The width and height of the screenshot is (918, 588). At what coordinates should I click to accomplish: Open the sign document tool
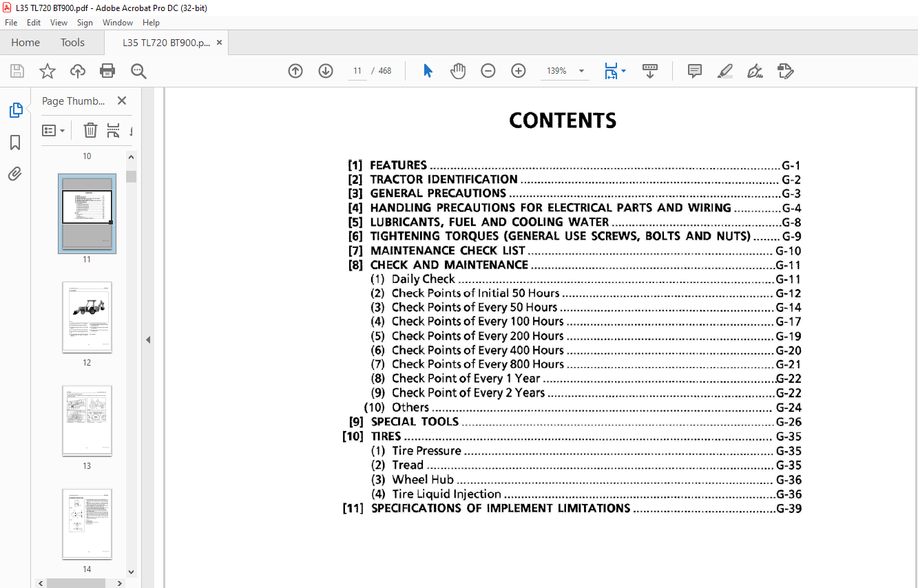coord(755,71)
